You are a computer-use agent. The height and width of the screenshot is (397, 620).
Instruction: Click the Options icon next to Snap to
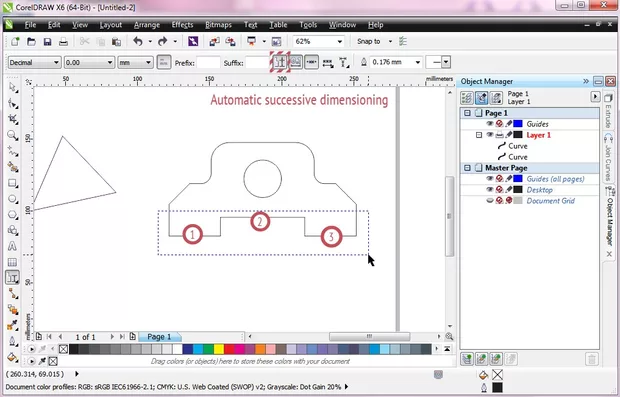(x=403, y=42)
